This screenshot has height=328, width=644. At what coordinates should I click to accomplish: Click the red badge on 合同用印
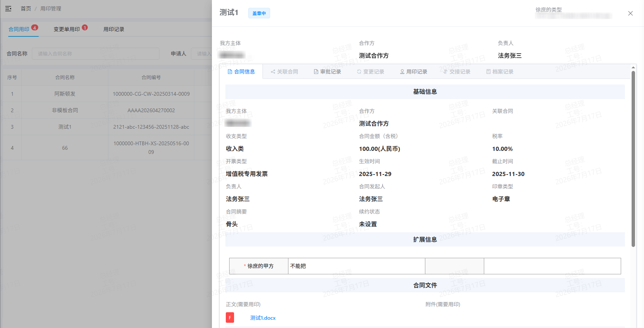35,27
